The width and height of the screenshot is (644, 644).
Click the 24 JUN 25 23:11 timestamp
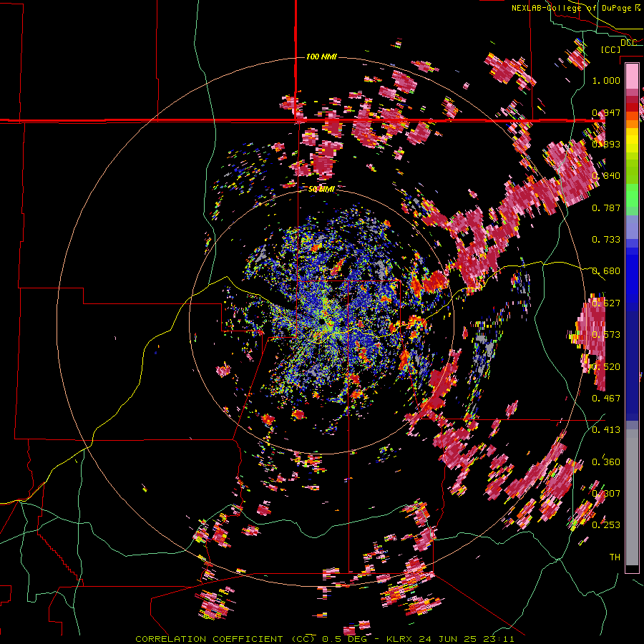[467, 639]
